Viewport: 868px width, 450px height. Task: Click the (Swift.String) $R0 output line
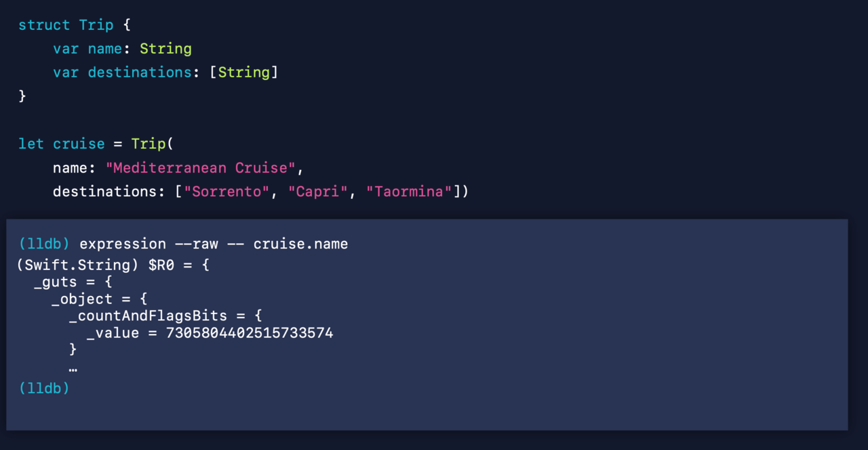113,265
